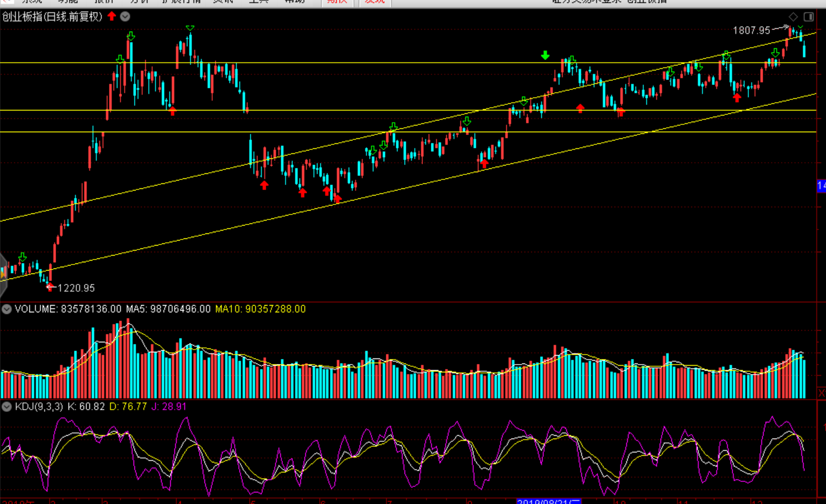Click the KDJ(9,3,3) parameter label
Image resolution: width=826 pixels, height=504 pixels.
[x=39, y=407]
